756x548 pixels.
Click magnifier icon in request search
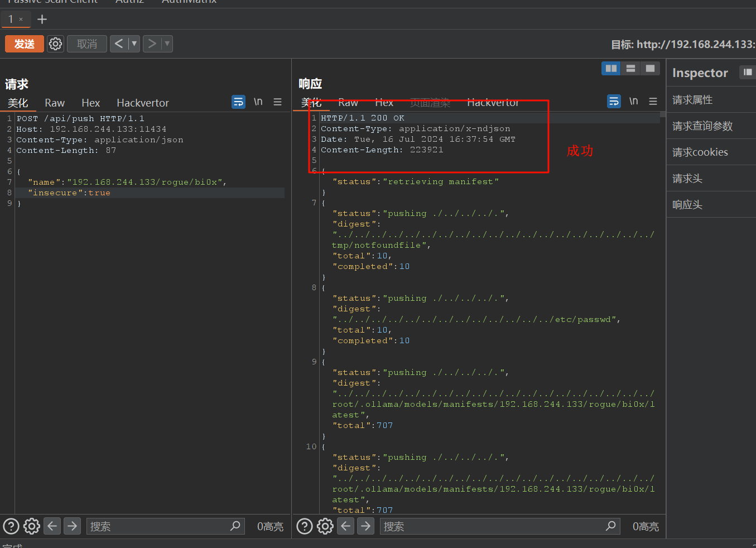[x=235, y=526]
